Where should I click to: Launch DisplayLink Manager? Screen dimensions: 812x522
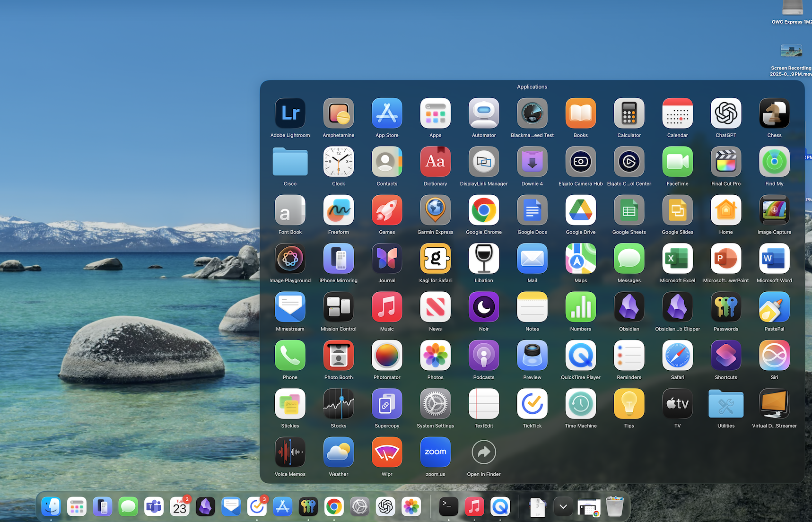tap(483, 162)
